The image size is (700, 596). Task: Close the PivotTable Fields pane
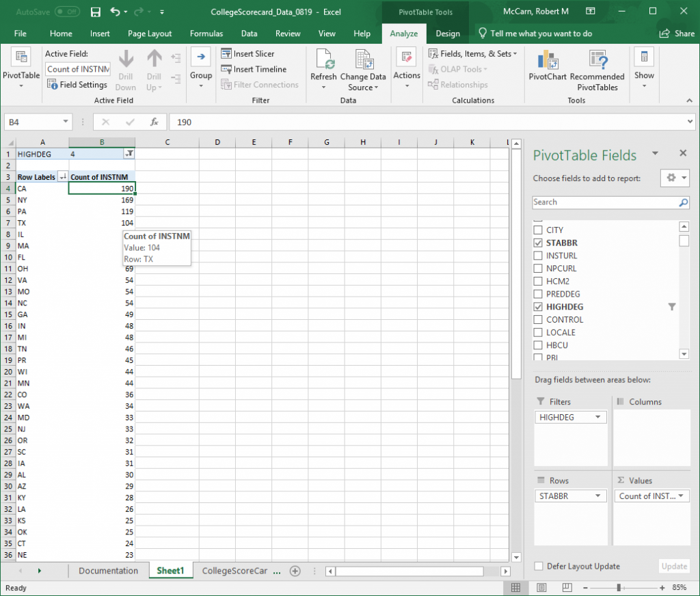(x=683, y=153)
